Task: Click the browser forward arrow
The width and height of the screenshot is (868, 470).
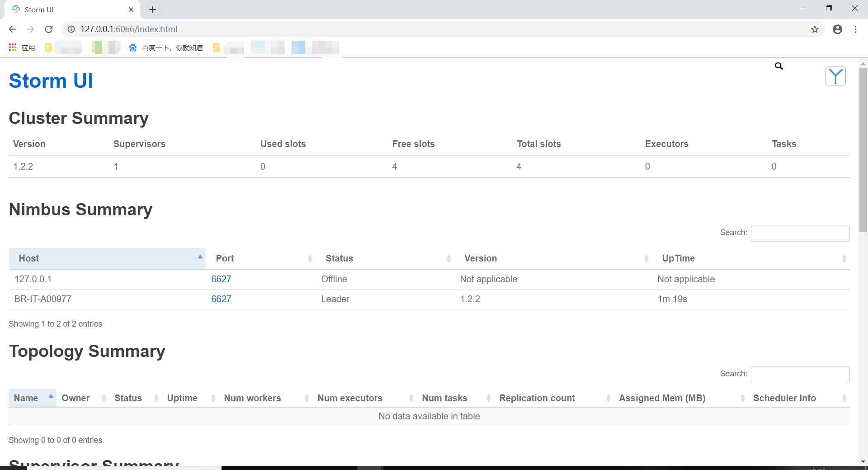Action: [30, 29]
